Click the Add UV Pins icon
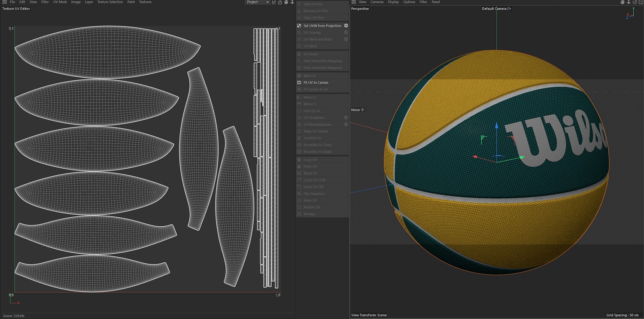Screen dimensions: 644x319 coord(299,4)
